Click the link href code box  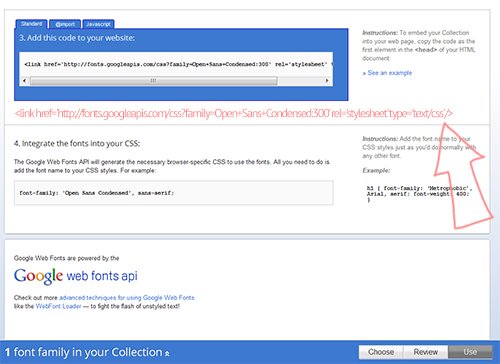point(176,64)
